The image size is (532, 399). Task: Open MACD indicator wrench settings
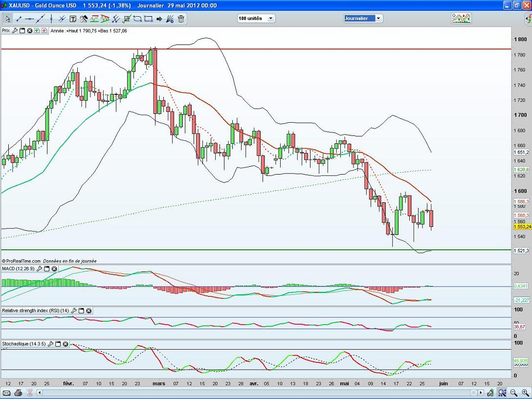[x=39, y=268]
